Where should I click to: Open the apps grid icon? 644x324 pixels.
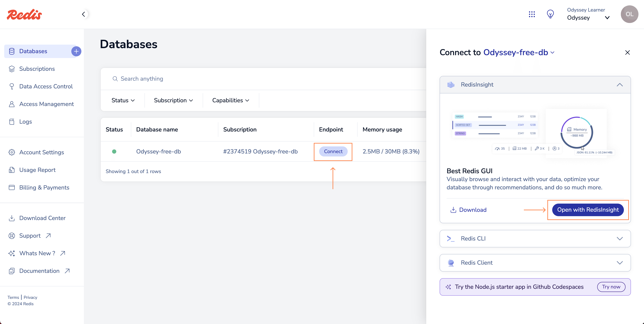click(532, 14)
